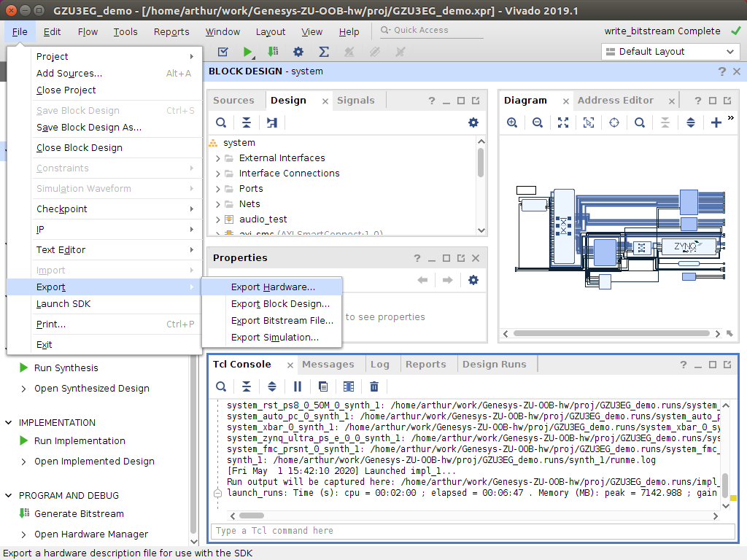The image size is (747, 560).
Task: Click the Sigma report toolbar icon
Action: click(x=324, y=52)
